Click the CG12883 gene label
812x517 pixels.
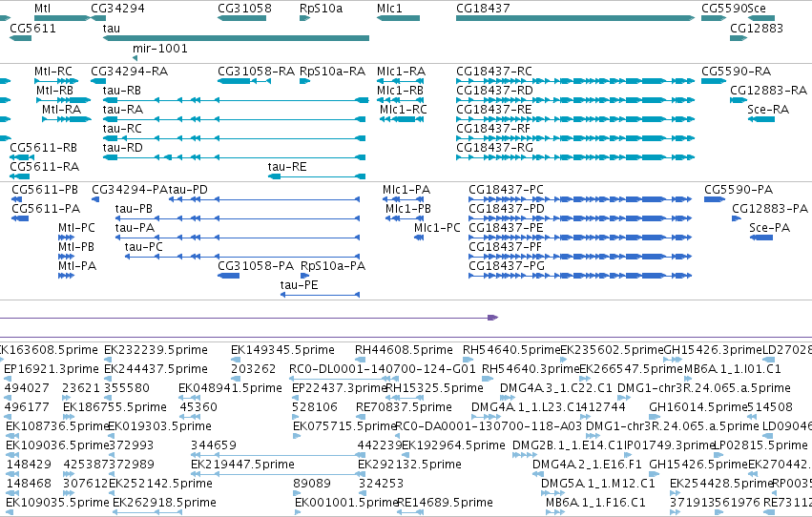pos(757,28)
